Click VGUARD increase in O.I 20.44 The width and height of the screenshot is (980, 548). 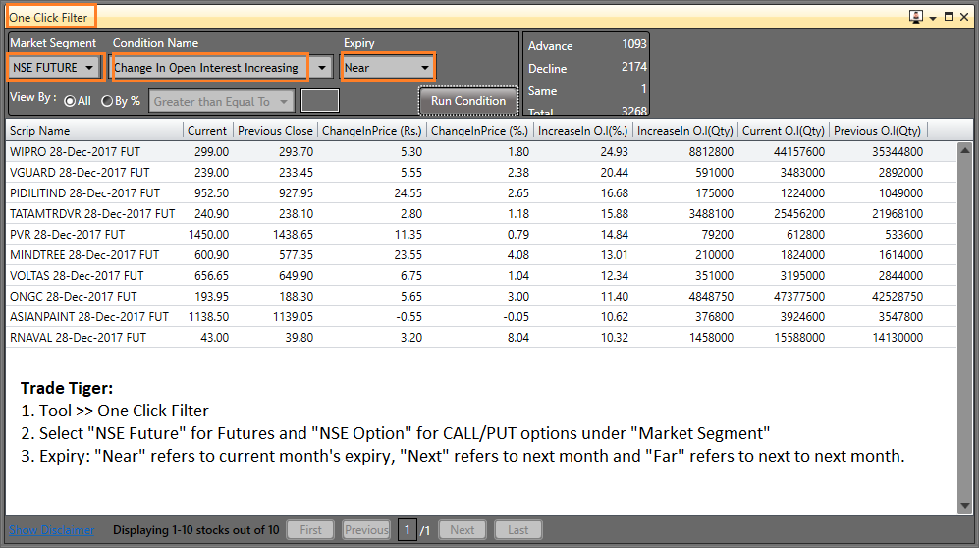pos(615,173)
